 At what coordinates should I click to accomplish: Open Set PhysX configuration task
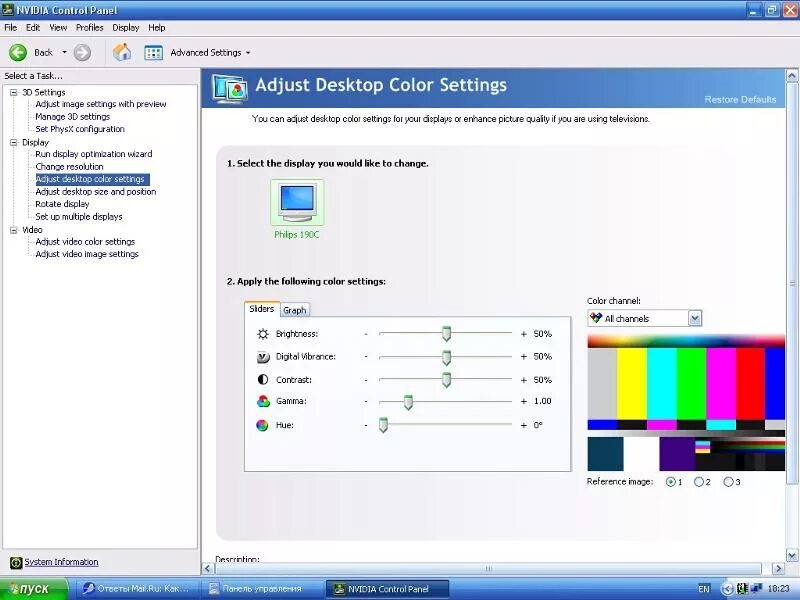(80, 129)
